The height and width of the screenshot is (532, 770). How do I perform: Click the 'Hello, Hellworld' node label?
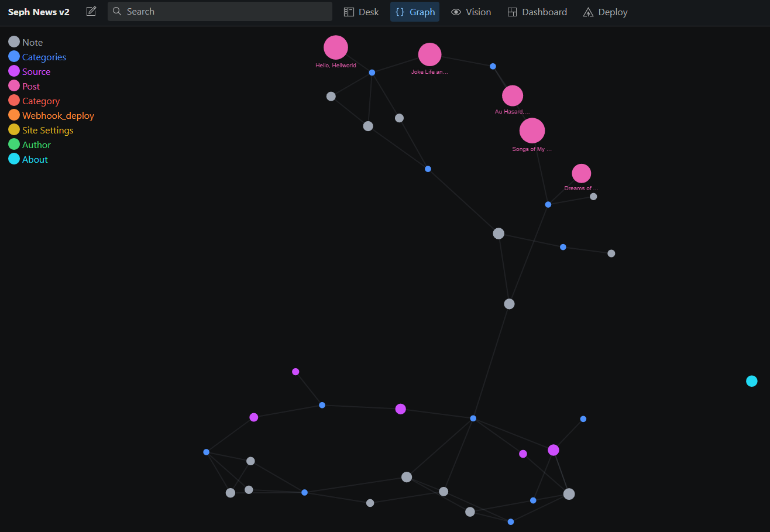(336, 66)
